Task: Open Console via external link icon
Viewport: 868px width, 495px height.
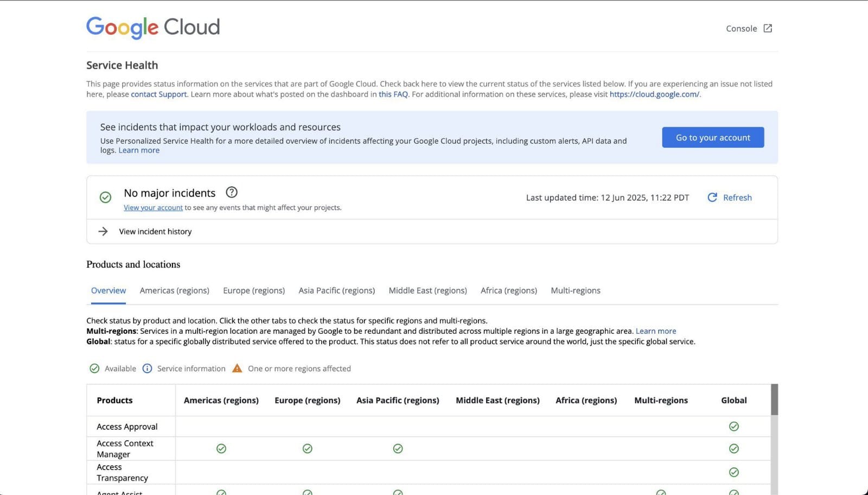Action: coord(768,28)
